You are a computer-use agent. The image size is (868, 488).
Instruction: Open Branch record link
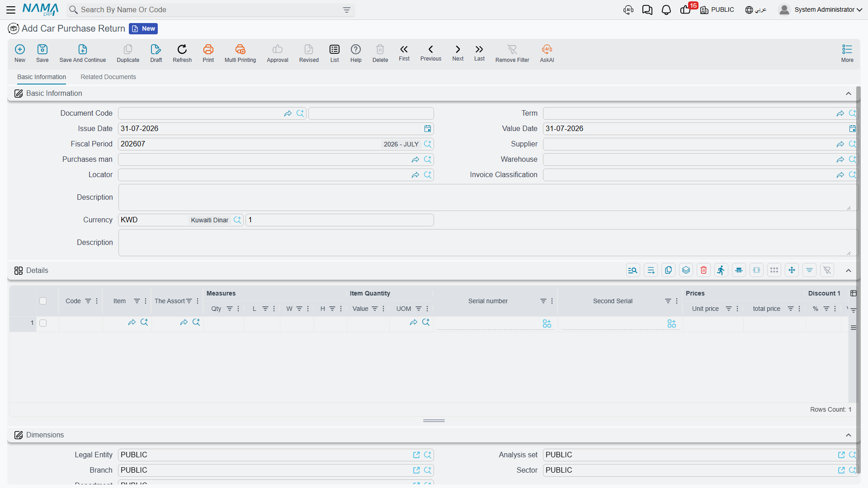(x=416, y=470)
